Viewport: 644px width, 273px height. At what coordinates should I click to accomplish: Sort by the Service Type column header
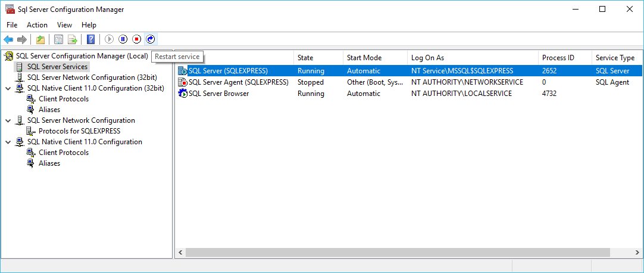[x=617, y=58]
